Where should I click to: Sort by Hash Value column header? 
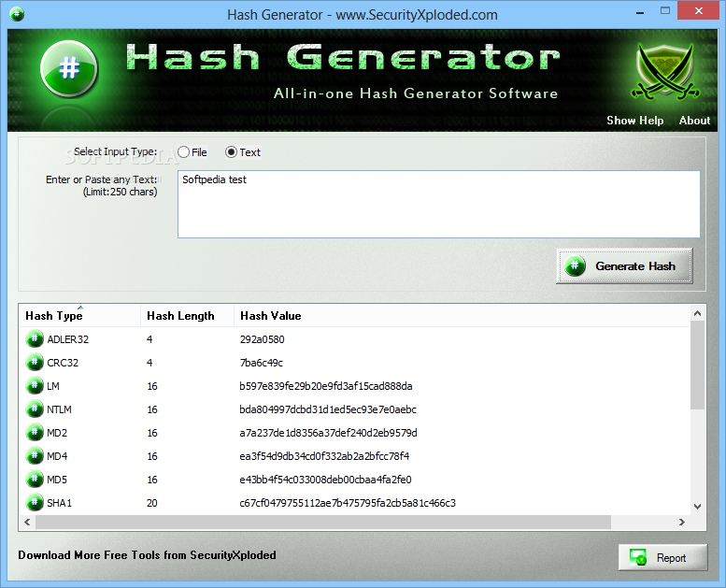[463, 316]
